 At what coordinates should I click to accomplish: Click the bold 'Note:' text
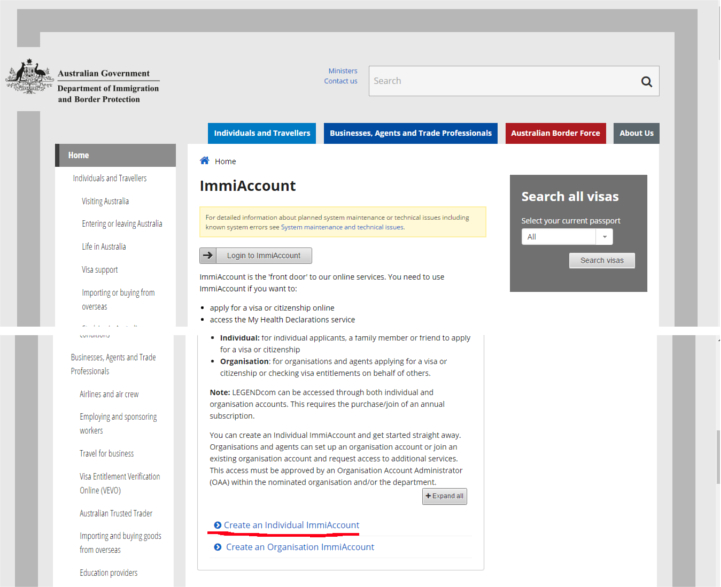click(220, 393)
